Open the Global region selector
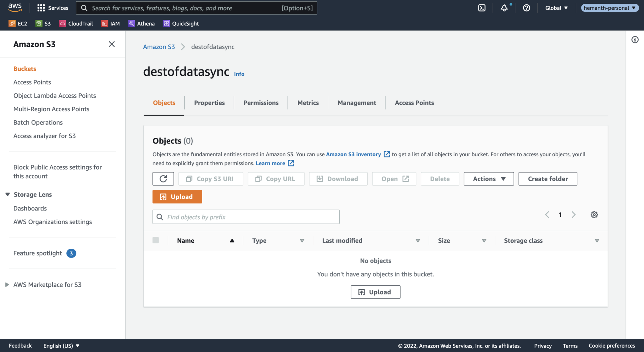 tap(556, 8)
